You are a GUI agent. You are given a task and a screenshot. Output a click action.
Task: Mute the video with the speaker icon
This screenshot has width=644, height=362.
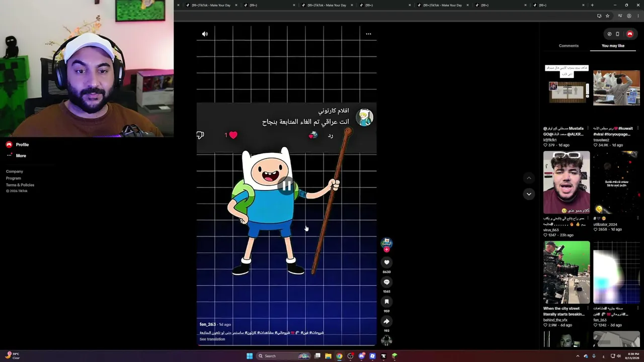click(205, 34)
